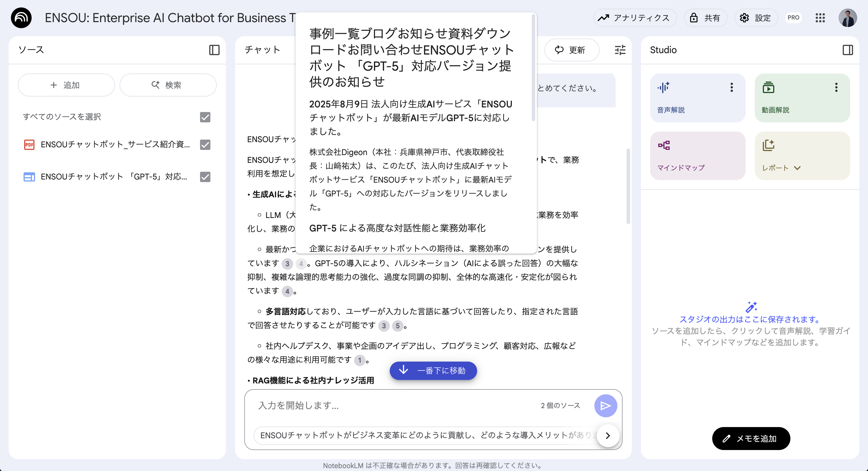
Task: Click 追加 to add a source
Action: pos(66,85)
